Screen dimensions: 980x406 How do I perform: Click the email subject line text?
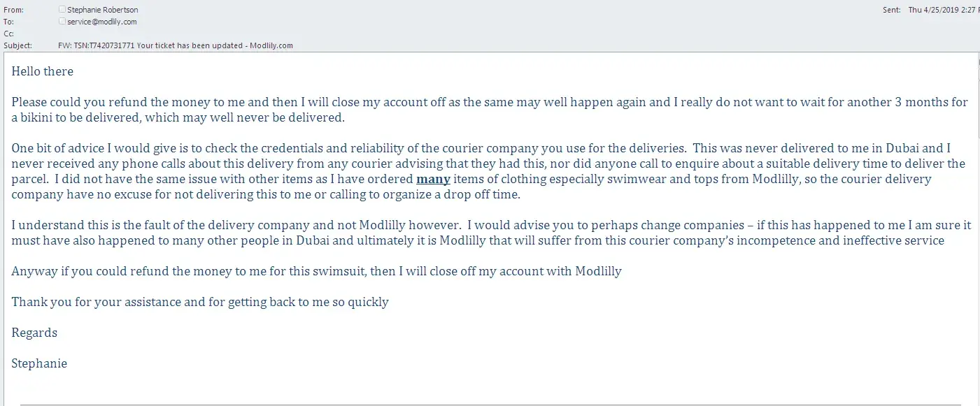175,45
